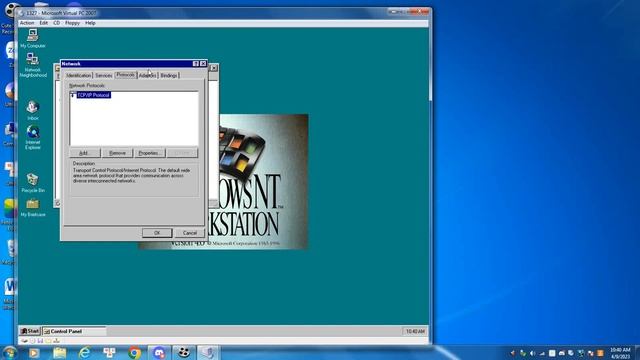Open the Adapters tab

(x=147, y=76)
